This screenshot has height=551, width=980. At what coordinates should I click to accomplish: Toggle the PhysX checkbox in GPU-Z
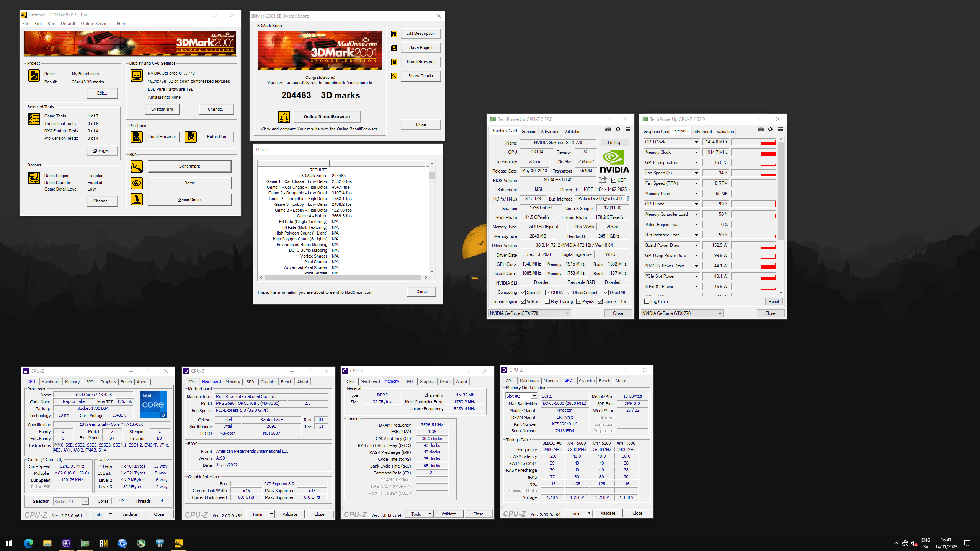pos(578,302)
